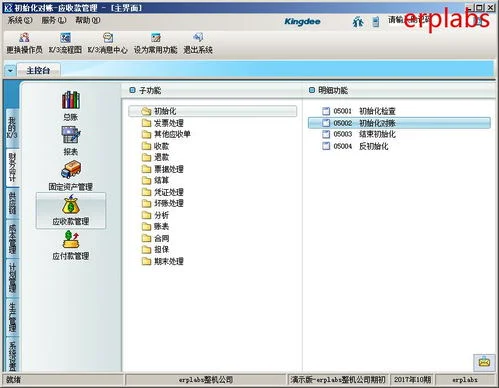Open the 收款 folder
This screenshot has height=388, width=499.
click(155, 146)
